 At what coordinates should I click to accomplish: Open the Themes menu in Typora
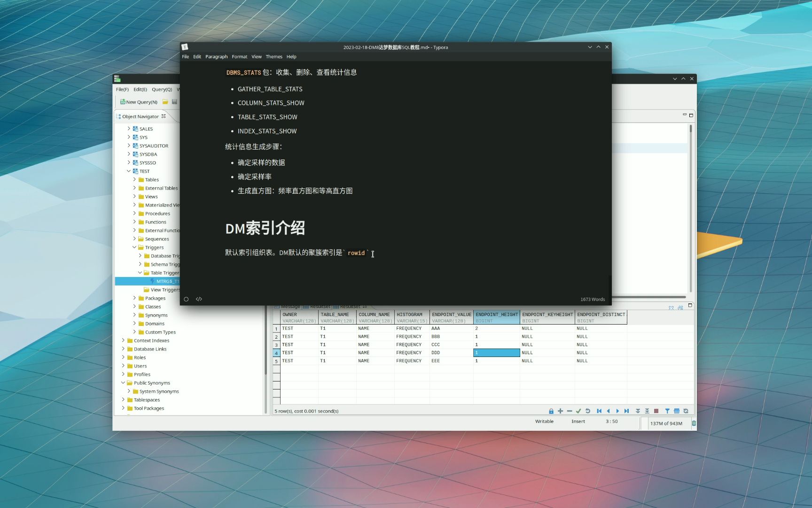[274, 56]
